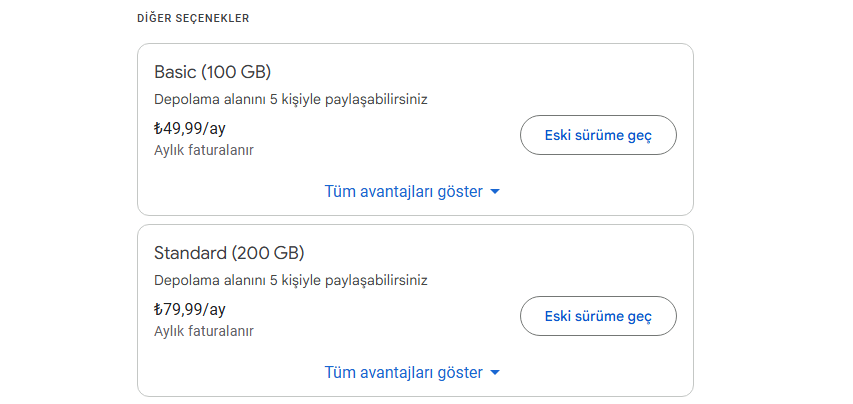Screen dimensions: 853x404
Task: Click "Eski sürüme geç" for the Basic plan
Action: pyautogui.click(x=598, y=135)
